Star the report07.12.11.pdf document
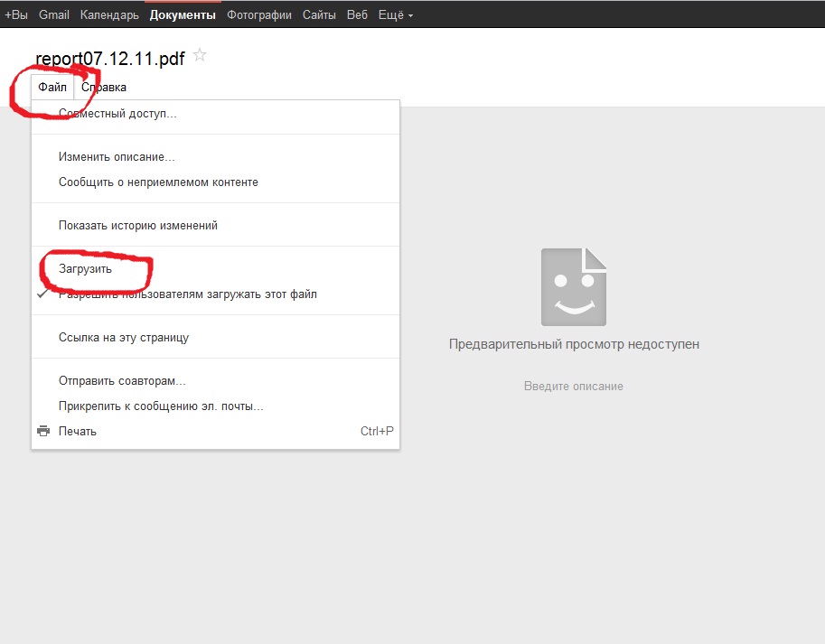 (x=200, y=55)
